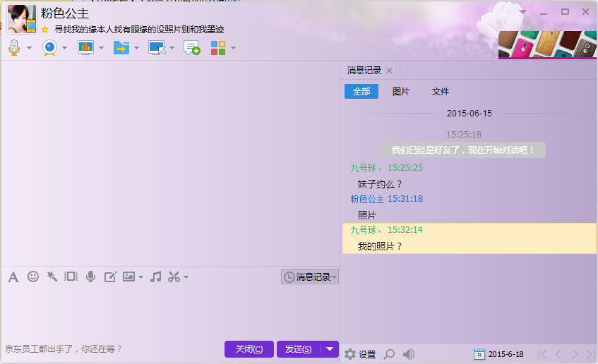Share music with note icon
598x364 pixels.
click(x=155, y=277)
